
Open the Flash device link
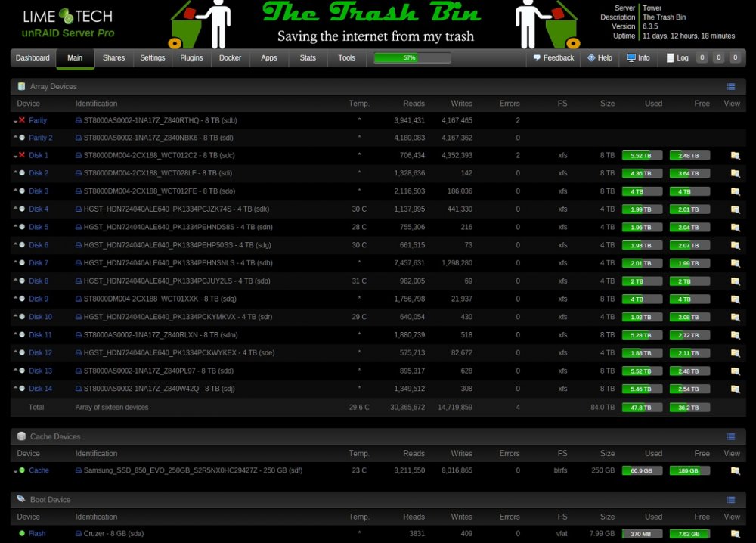point(37,534)
